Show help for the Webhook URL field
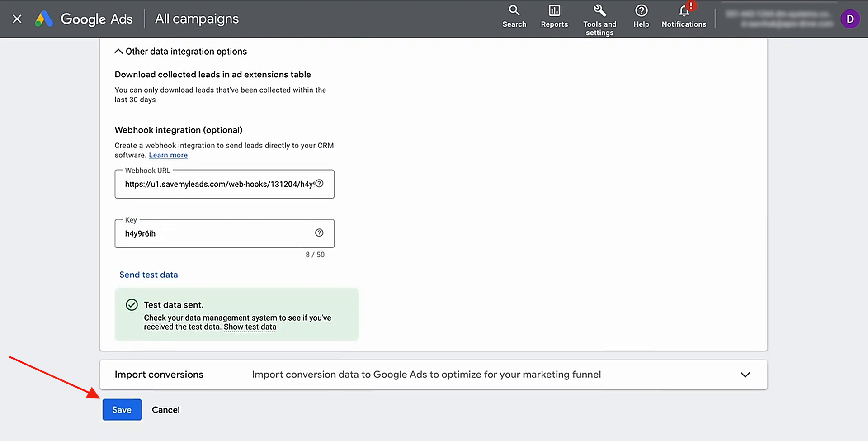The height and width of the screenshot is (441, 868). (x=319, y=183)
